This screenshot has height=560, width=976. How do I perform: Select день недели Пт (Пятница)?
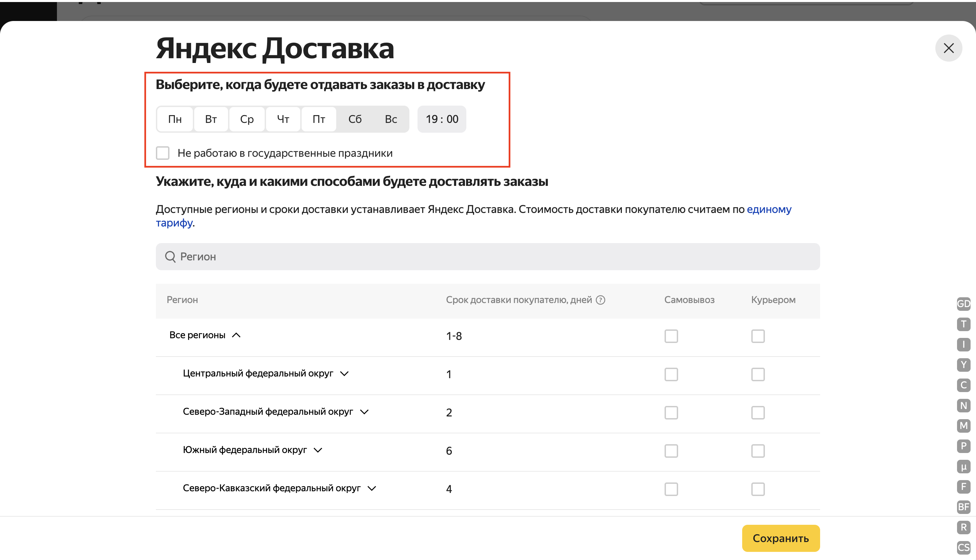click(x=318, y=119)
